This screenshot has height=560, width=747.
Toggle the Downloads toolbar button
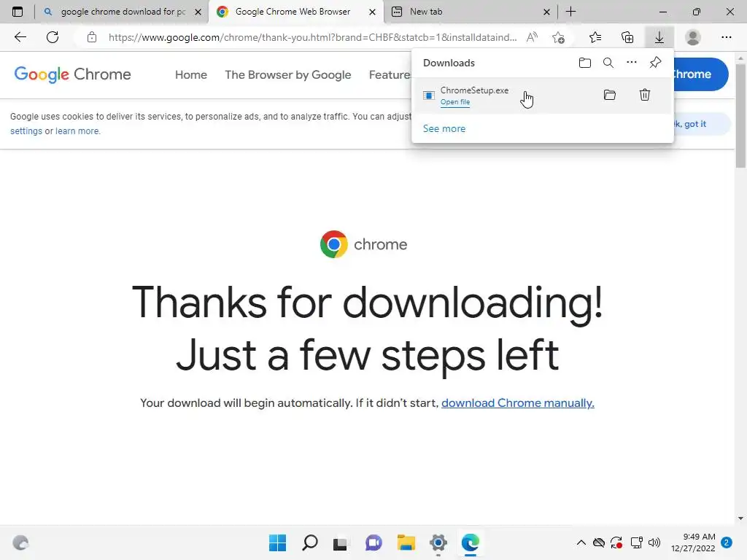[659, 37]
